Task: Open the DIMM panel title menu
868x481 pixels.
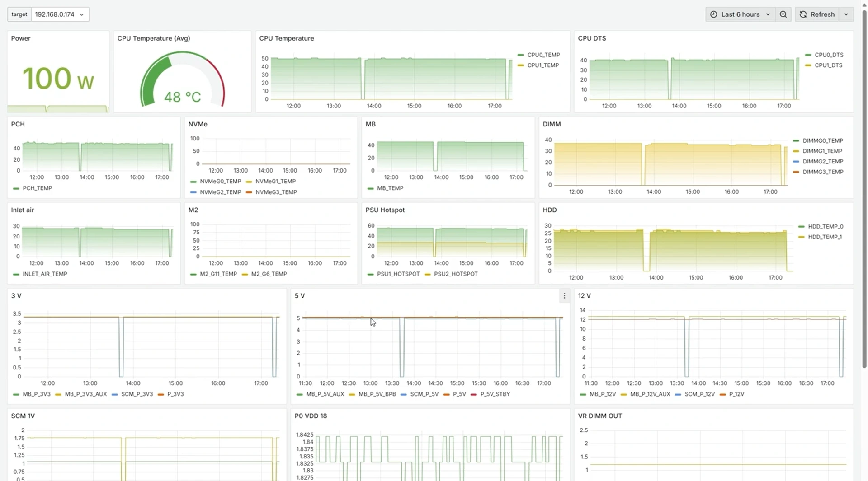Action: coord(552,124)
